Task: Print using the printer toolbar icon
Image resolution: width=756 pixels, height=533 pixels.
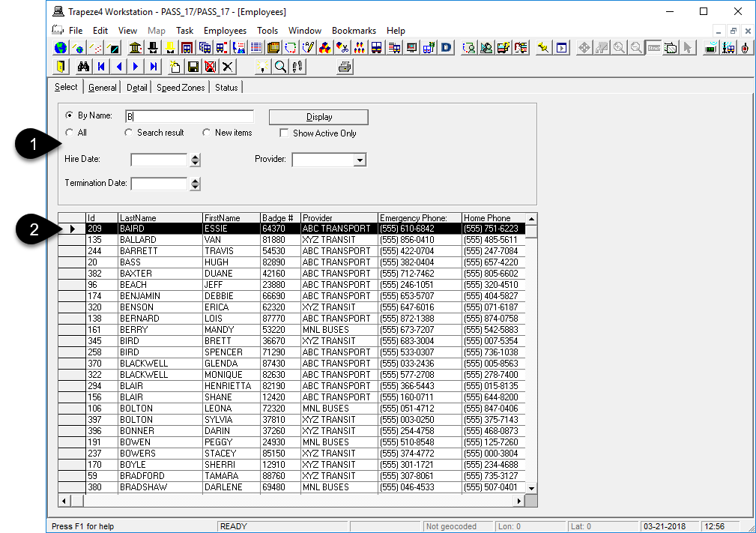Action: tap(344, 66)
